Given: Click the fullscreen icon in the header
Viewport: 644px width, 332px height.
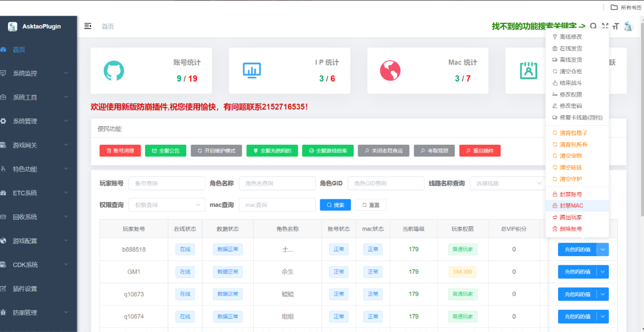Looking at the screenshot, I should [x=605, y=26].
